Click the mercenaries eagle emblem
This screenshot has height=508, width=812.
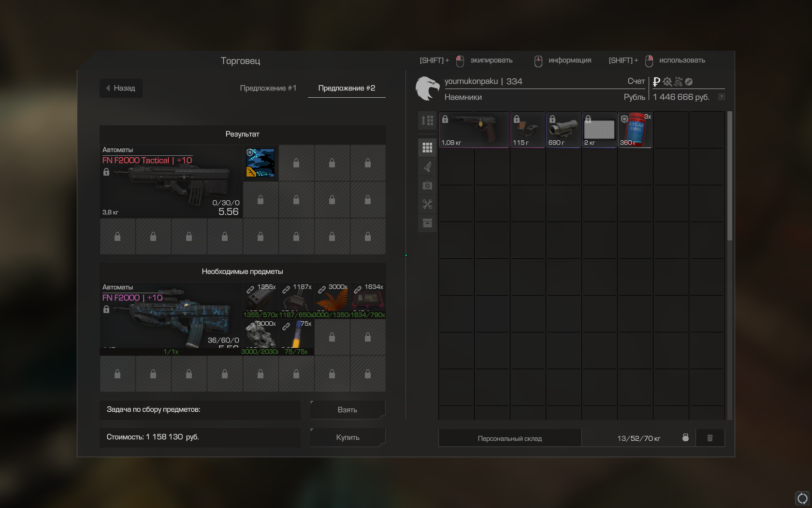(x=427, y=89)
